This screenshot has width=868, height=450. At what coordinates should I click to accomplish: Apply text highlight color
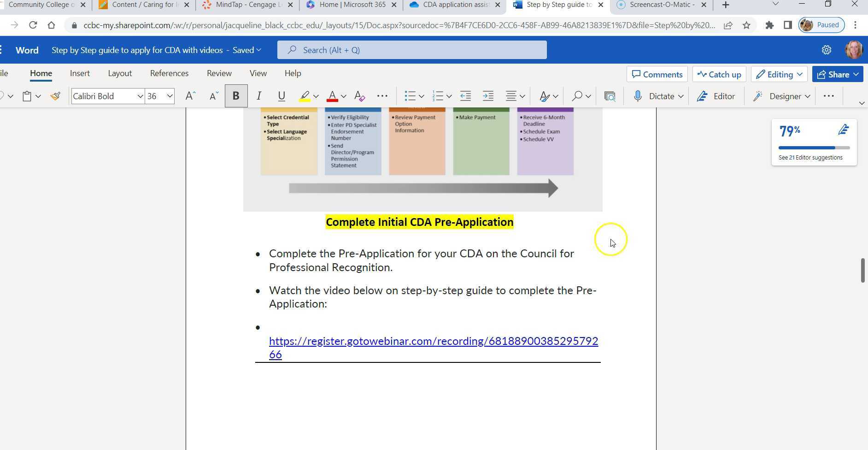[305, 96]
